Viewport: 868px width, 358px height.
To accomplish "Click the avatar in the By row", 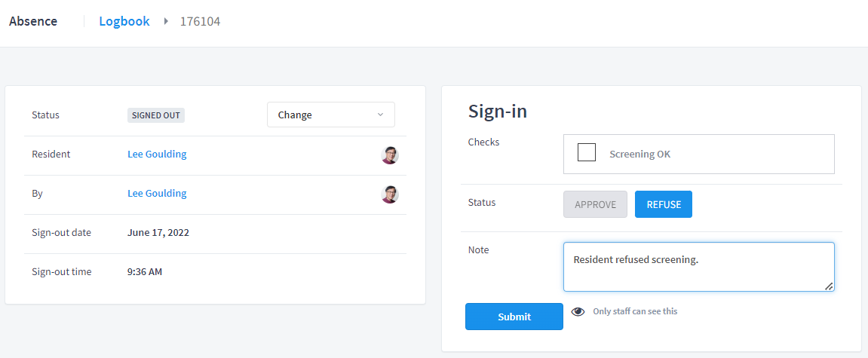I will [391, 194].
